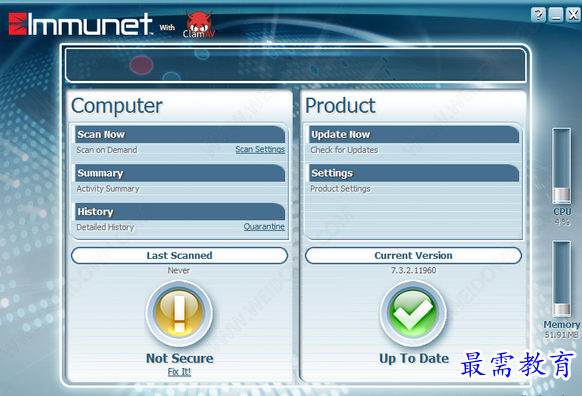Screen dimensions: 582x396
Task: Click the 'Computer' panel heading
Action: pyautogui.click(x=117, y=106)
